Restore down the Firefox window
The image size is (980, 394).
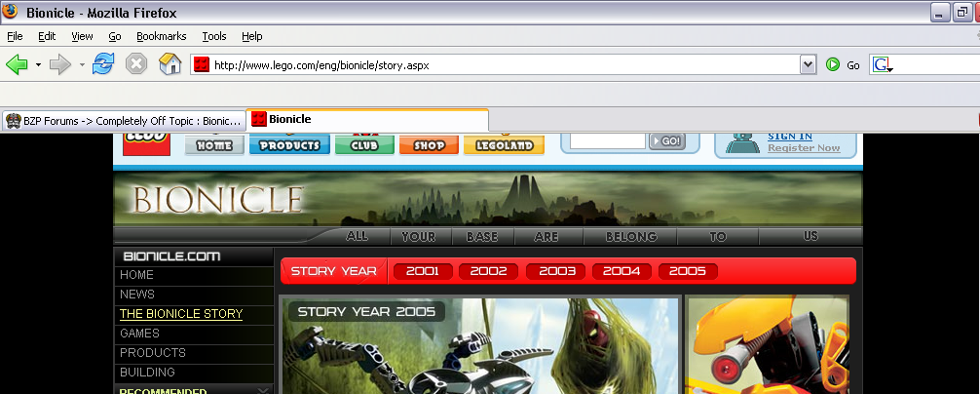(x=962, y=12)
